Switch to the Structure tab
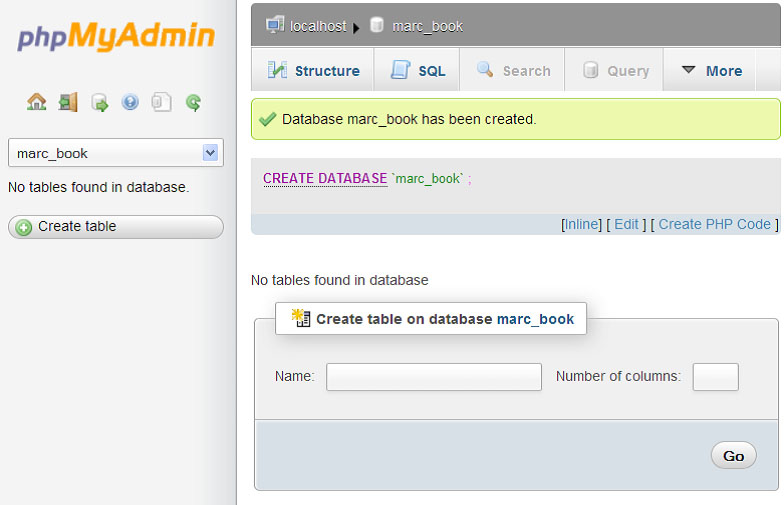 (x=314, y=71)
